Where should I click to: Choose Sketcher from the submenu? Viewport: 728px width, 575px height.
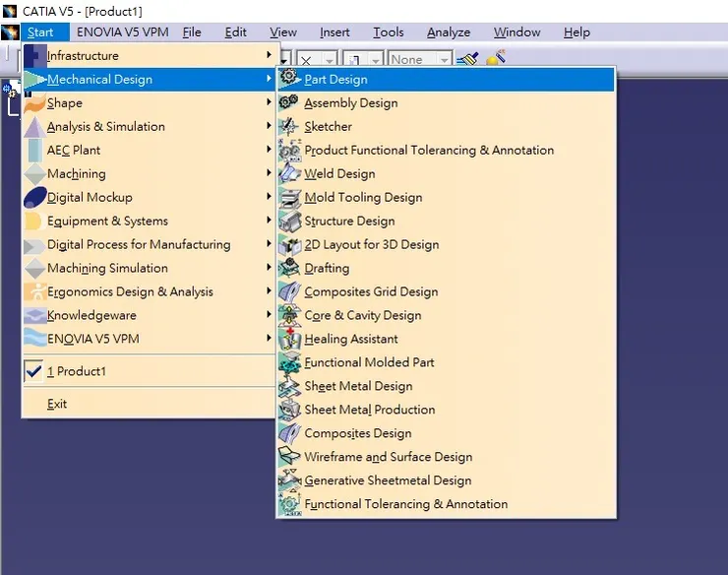click(446, 126)
